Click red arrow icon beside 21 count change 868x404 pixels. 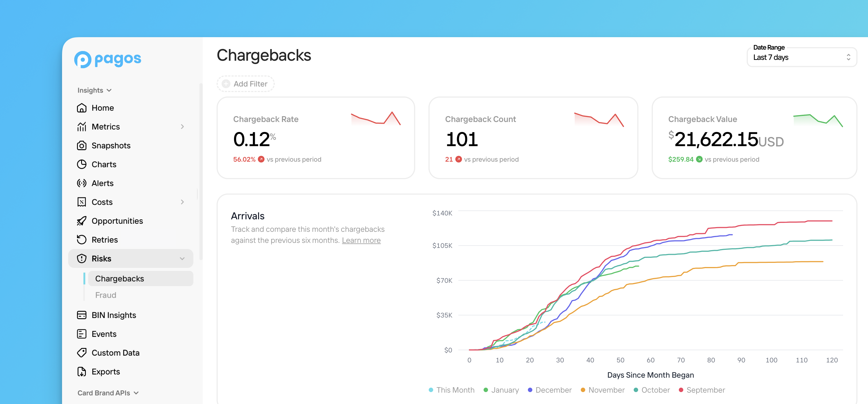[x=459, y=159]
